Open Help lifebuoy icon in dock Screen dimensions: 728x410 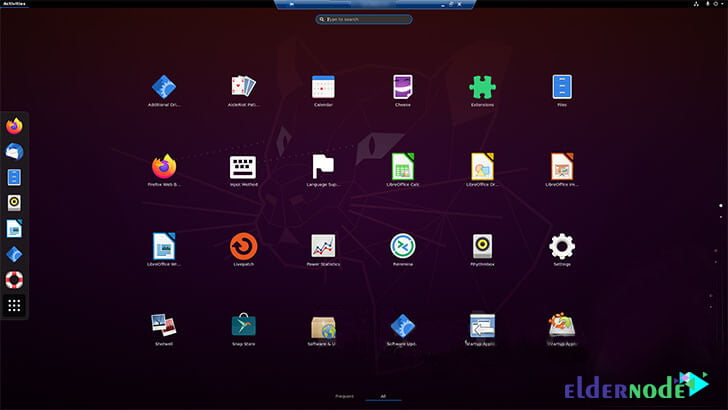coord(14,280)
